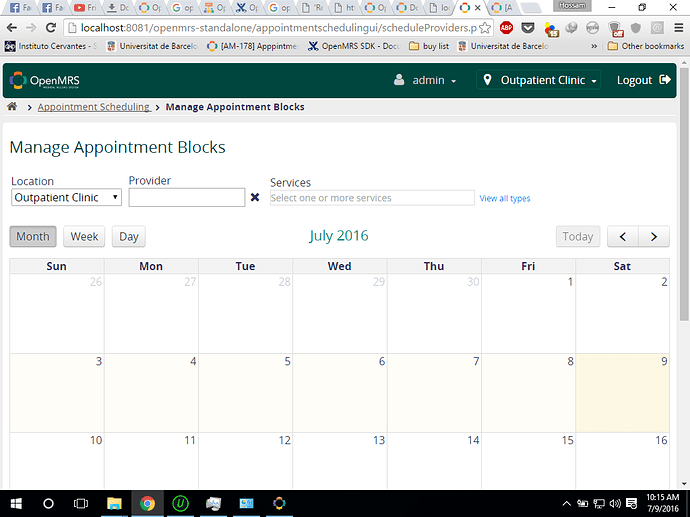Click the Logout link
The height and width of the screenshot is (517, 690).
click(x=643, y=80)
